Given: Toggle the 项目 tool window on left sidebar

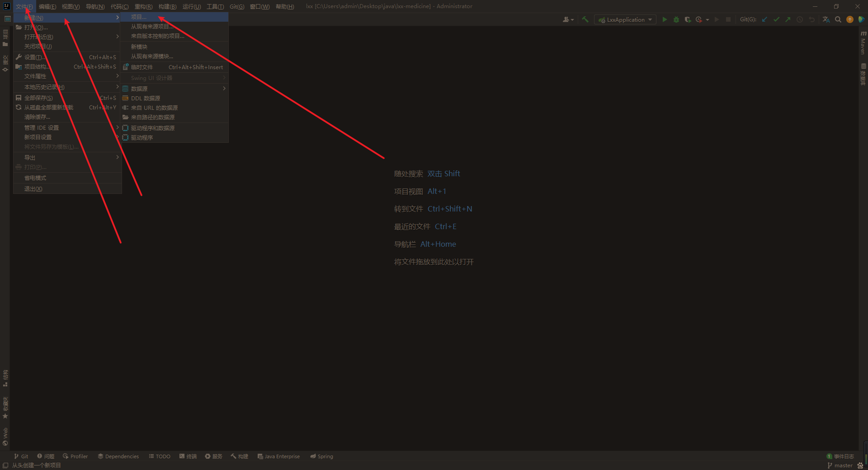Looking at the screenshot, I should pos(5,38).
